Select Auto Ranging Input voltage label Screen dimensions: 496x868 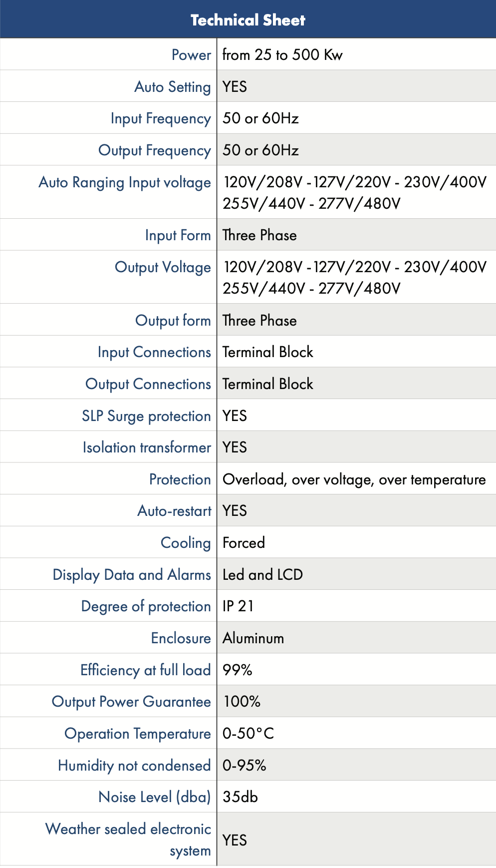tap(125, 182)
